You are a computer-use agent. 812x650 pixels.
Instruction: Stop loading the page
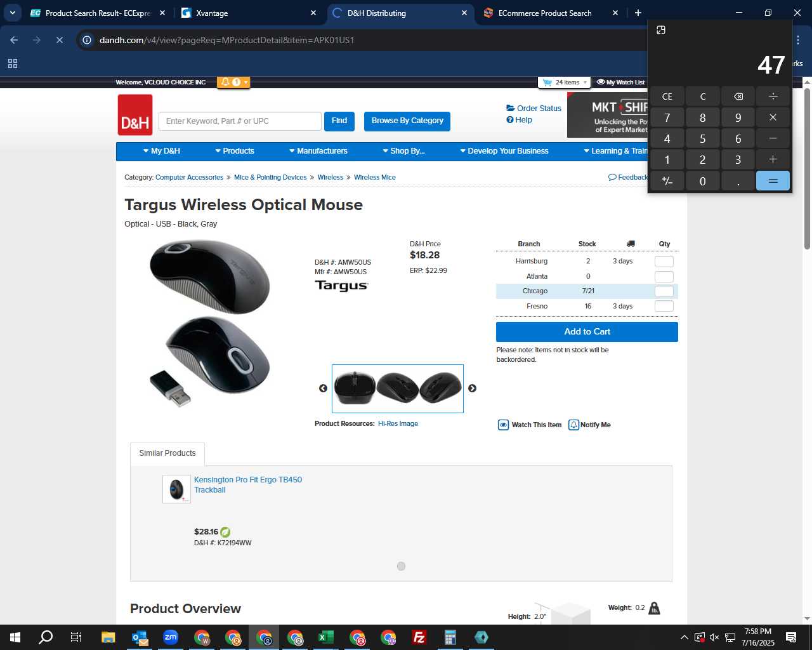(59, 40)
